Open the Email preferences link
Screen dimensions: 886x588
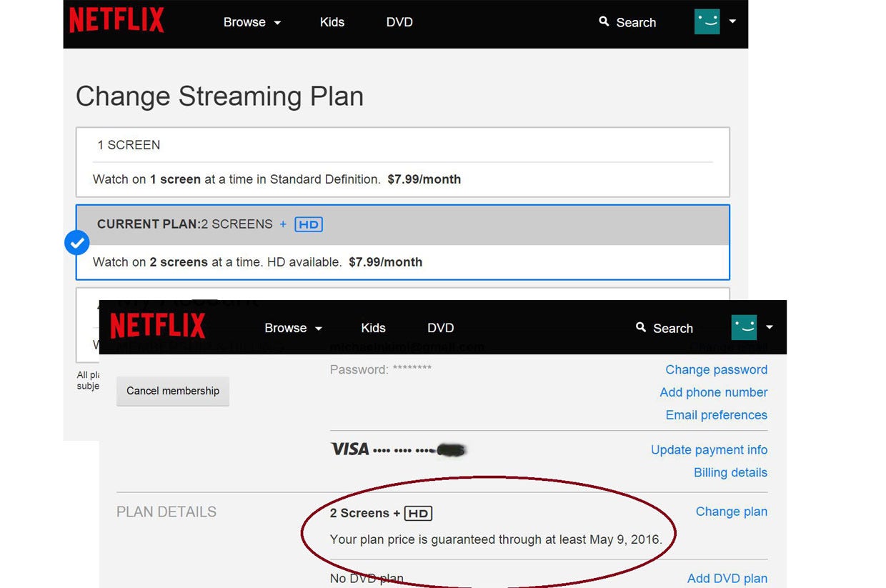coord(717,415)
